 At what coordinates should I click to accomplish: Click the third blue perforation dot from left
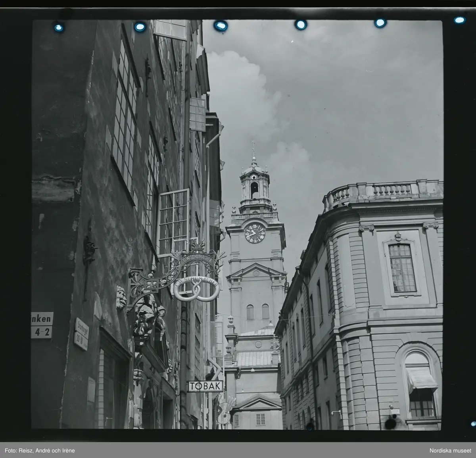pos(221,25)
